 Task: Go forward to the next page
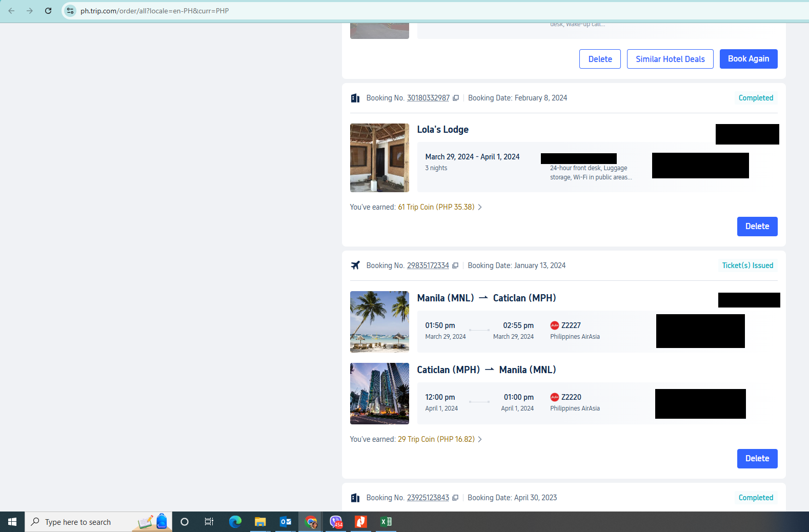pyautogui.click(x=30, y=11)
